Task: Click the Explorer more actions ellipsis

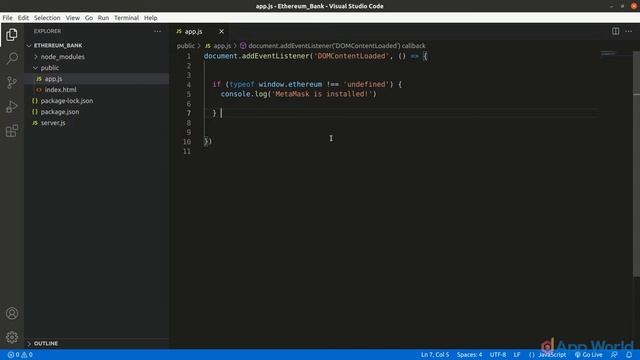Action: 158,31
